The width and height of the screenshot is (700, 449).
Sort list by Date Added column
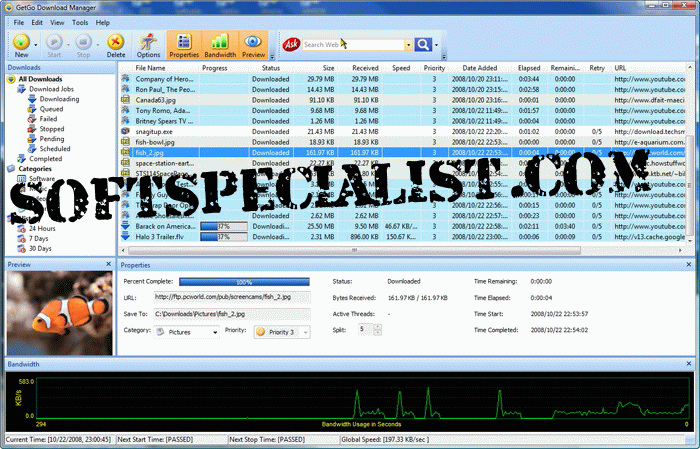pyautogui.click(x=480, y=68)
